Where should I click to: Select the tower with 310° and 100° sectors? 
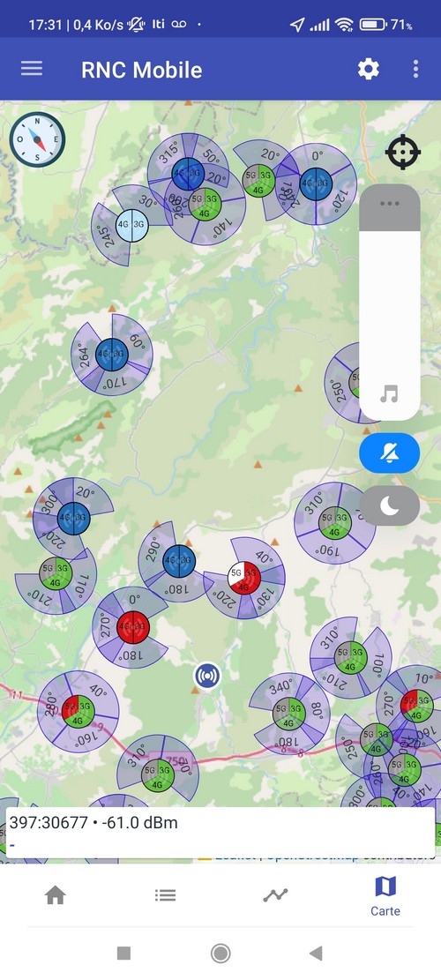pyautogui.click(x=350, y=657)
